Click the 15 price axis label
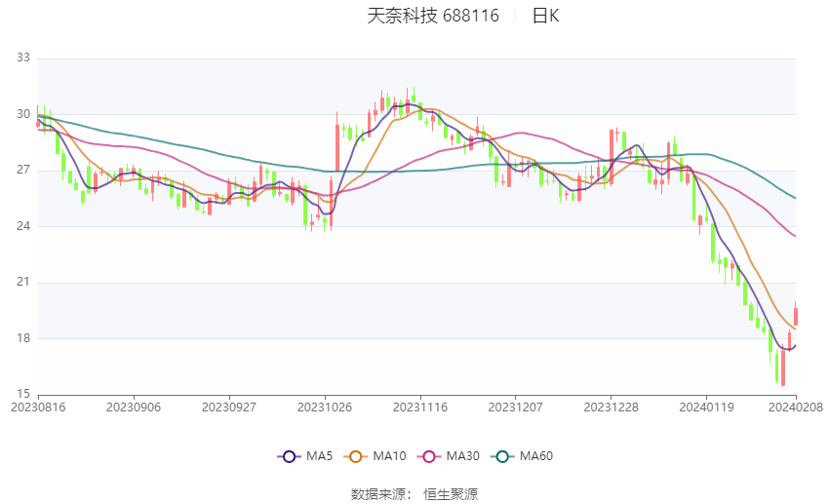 point(23,394)
